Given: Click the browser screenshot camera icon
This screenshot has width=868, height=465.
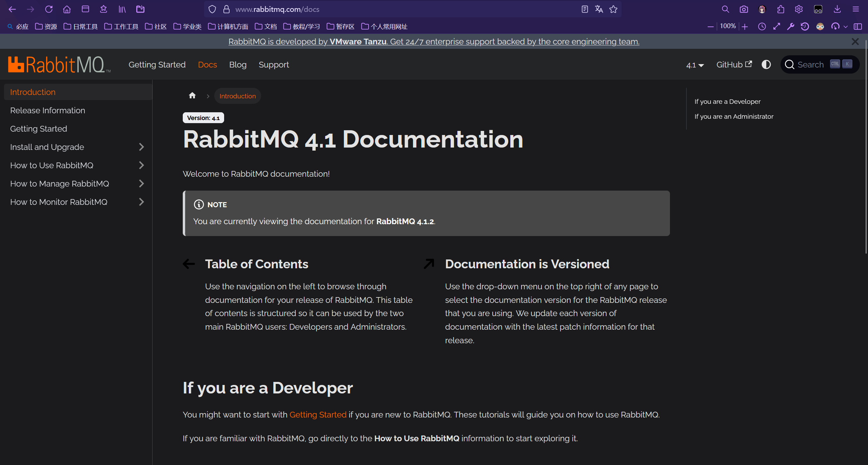Looking at the screenshot, I should [x=744, y=9].
